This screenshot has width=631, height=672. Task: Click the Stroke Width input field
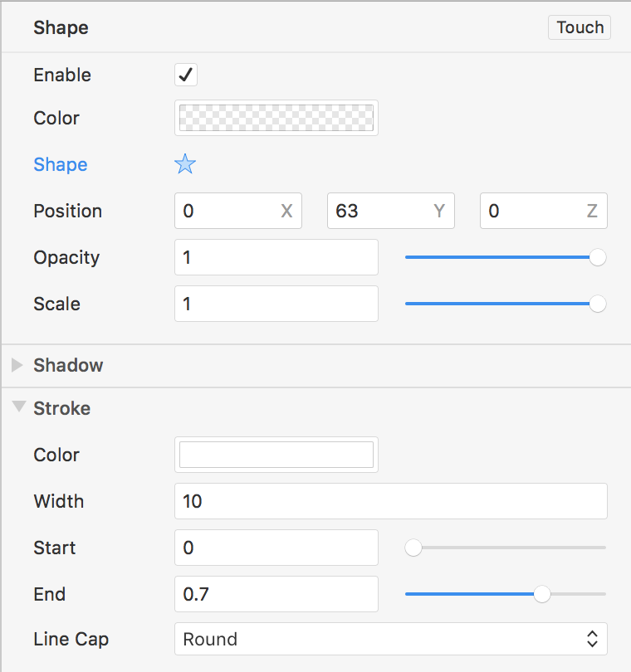(x=391, y=501)
